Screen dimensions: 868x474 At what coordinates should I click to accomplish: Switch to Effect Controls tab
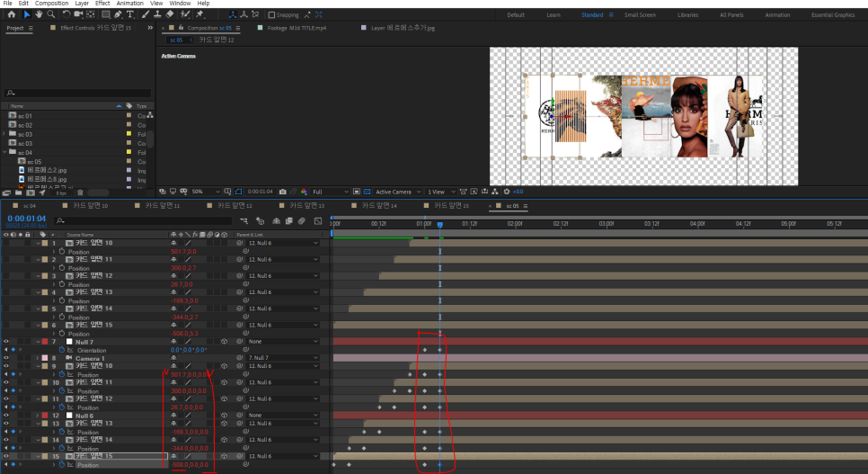point(95,28)
